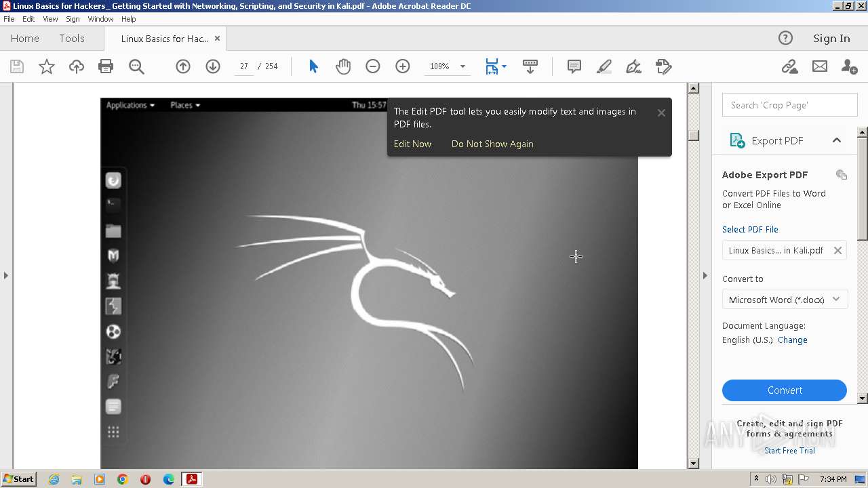The width and height of the screenshot is (868, 488).
Task: Select the Highlight text pen tool
Action: (604, 66)
